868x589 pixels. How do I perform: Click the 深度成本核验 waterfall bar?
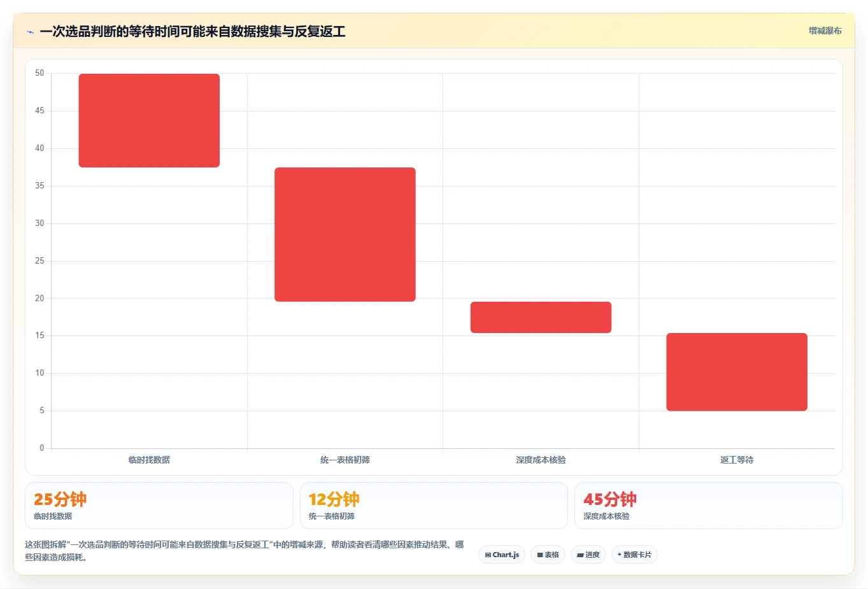541,317
